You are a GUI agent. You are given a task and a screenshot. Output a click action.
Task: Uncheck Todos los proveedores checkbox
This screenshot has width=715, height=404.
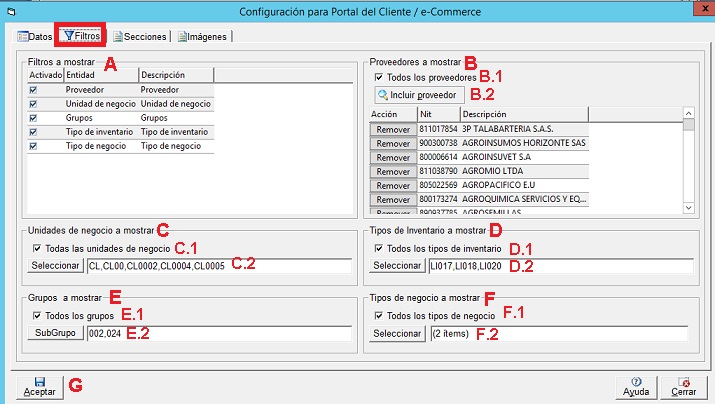pos(378,77)
